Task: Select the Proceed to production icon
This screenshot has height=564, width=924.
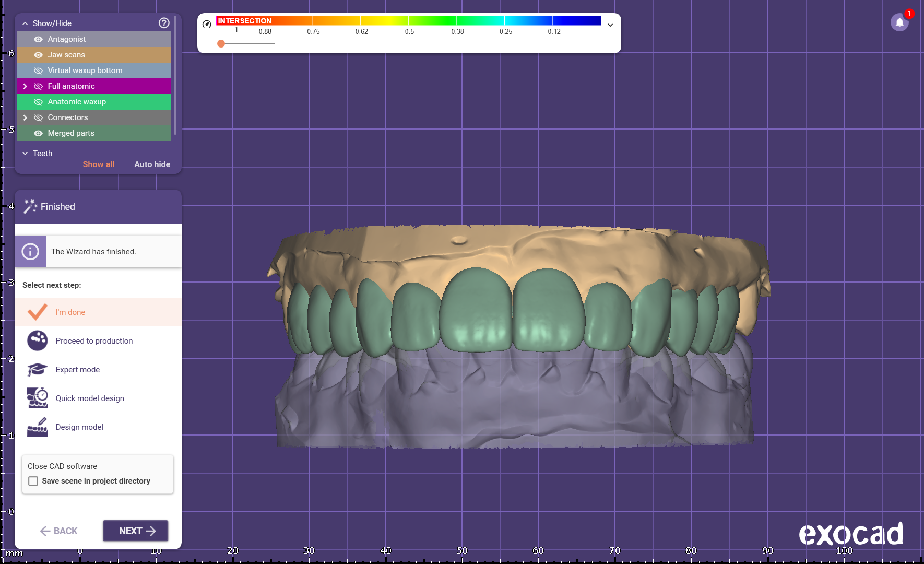Action: point(38,341)
